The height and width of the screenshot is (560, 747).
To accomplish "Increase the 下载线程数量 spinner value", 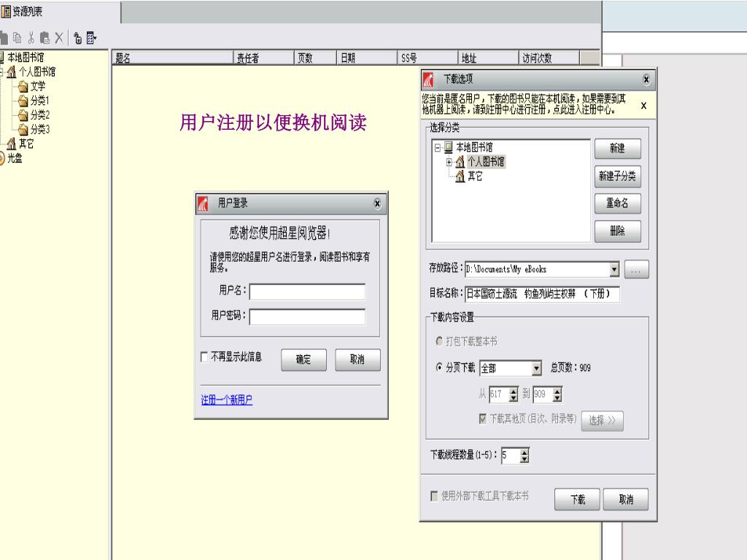I will coord(525,452).
